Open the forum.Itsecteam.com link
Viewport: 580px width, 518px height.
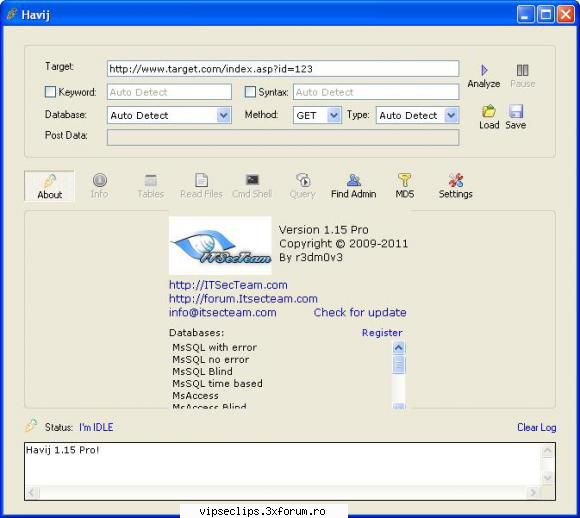(243, 299)
